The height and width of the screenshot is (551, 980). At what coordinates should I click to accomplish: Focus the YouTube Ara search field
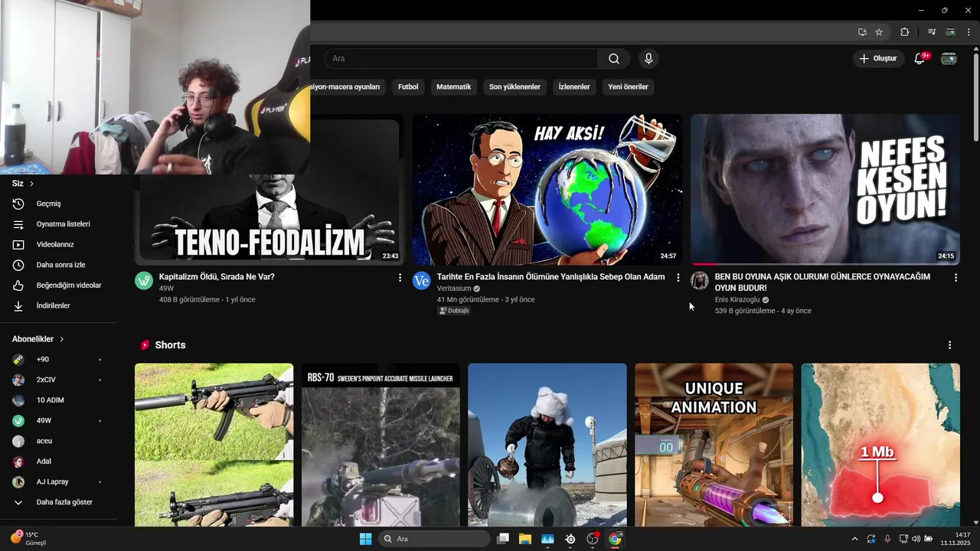[x=461, y=59]
